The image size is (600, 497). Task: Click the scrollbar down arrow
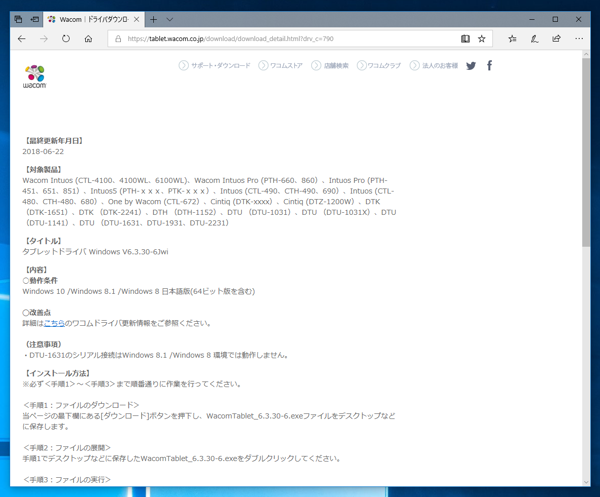pyautogui.click(x=586, y=482)
